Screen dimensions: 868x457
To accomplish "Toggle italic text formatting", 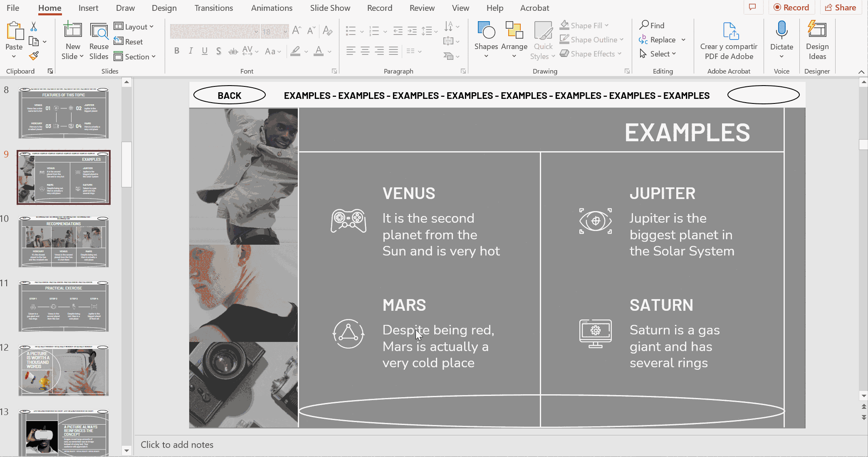I will tap(190, 51).
